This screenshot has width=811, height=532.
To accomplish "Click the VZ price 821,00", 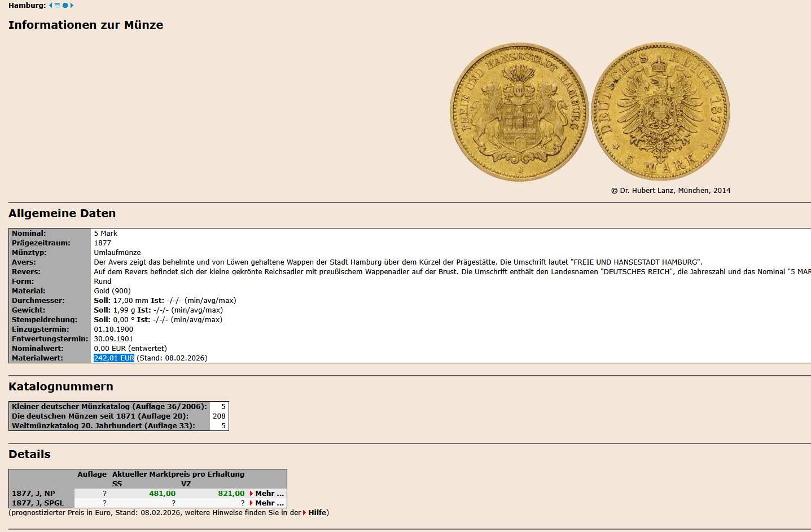I will pyautogui.click(x=231, y=494).
